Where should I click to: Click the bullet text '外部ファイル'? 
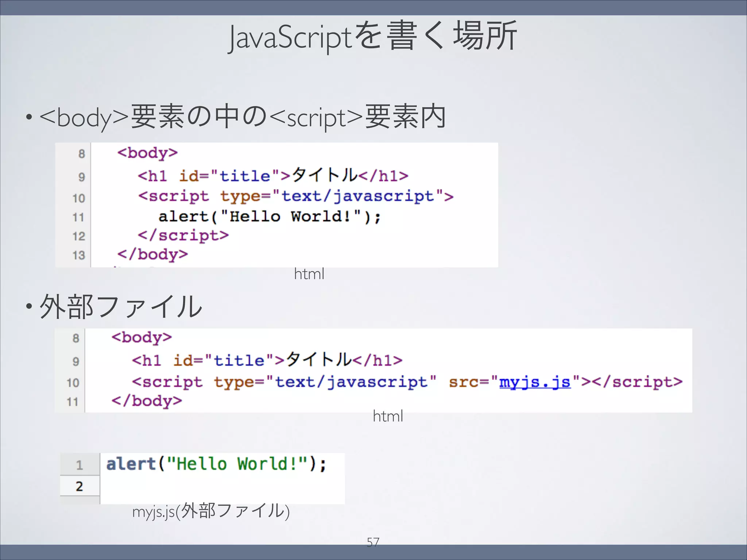(x=121, y=307)
